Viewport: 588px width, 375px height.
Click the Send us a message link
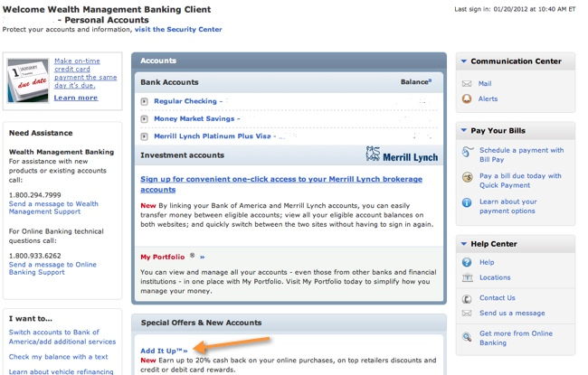pyautogui.click(x=512, y=313)
